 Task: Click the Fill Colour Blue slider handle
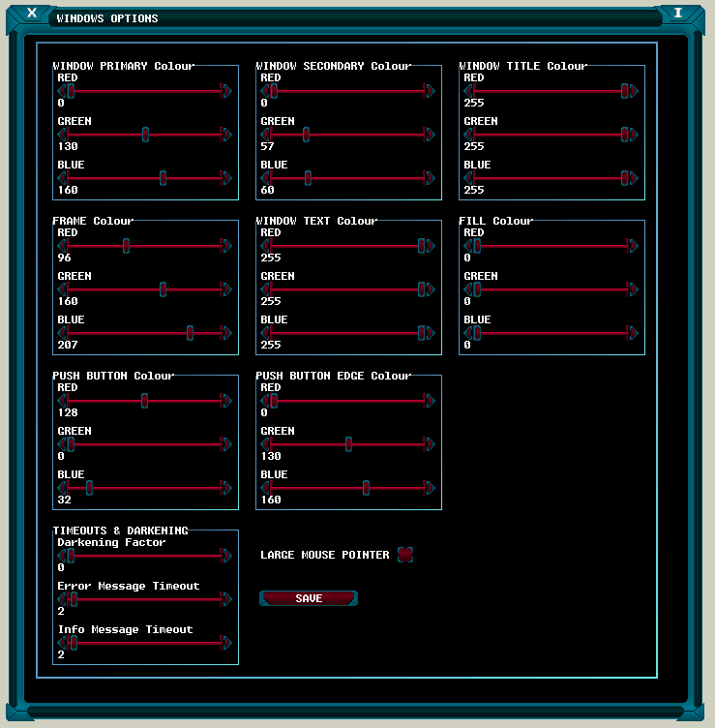coord(477,333)
